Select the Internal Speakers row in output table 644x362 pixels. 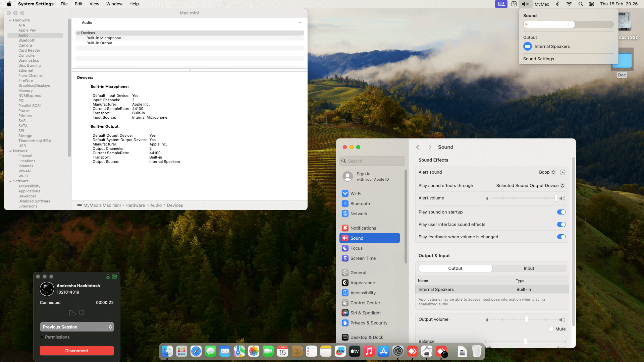pyautogui.click(x=492, y=290)
